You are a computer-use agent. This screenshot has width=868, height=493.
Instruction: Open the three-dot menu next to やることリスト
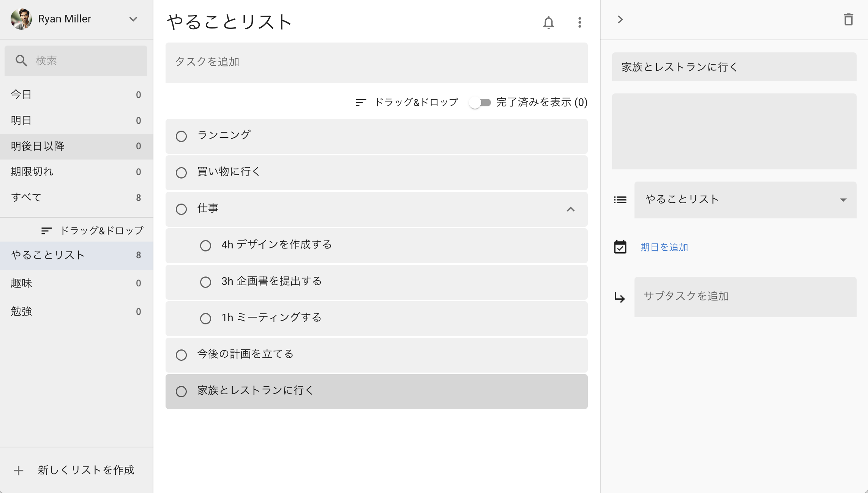pyautogui.click(x=579, y=23)
